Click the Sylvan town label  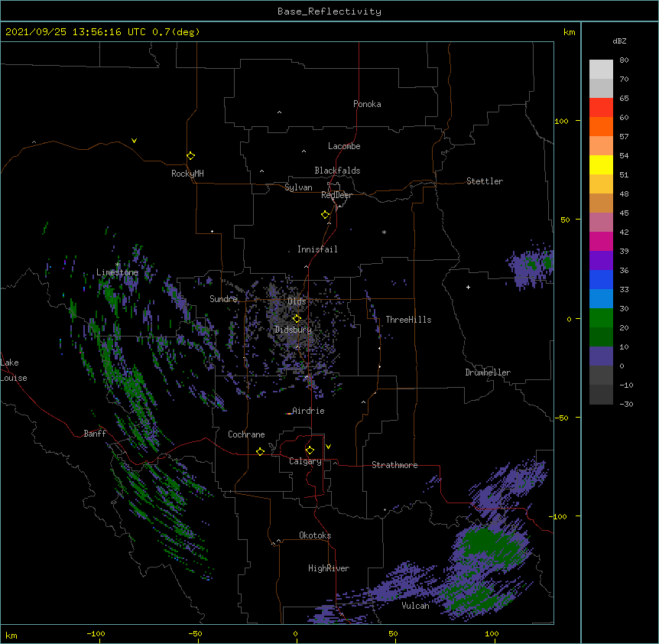[298, 187]
